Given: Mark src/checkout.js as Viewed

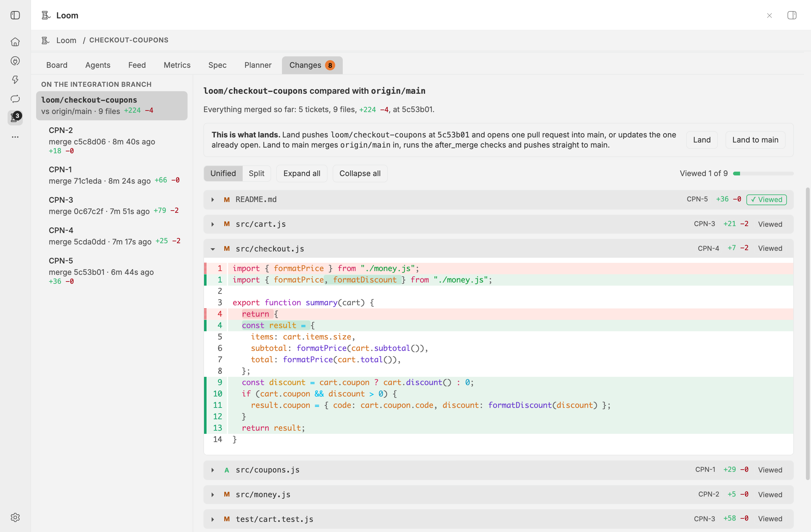Looking at the screenshot, I should pyautogui.click(x=770, y=248).
